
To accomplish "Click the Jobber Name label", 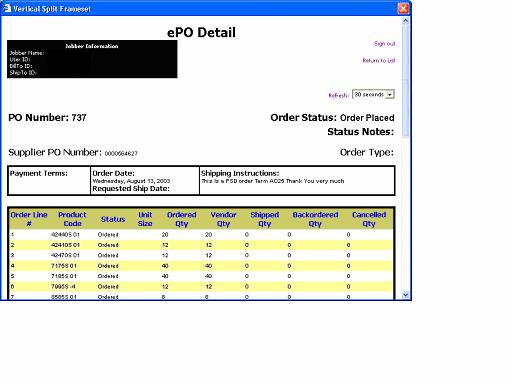I will (x=27, y=53).
